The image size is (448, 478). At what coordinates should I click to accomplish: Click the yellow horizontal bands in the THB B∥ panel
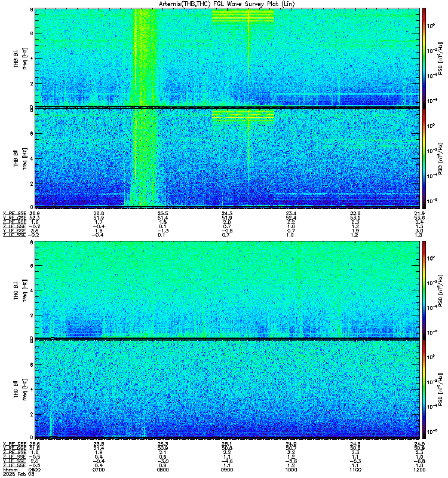(243, 116)
